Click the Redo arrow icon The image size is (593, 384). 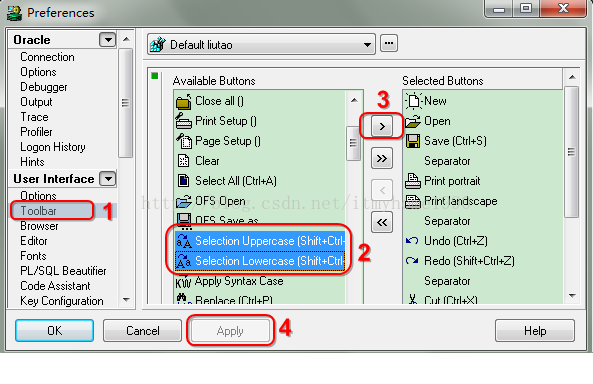pos(412,261)
